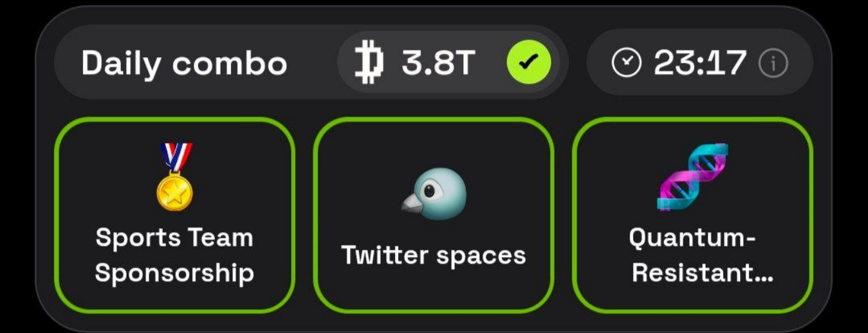868x333 pixels.
Task: Click the Twitter spaces card below bird
Action: pyautogui.click(x=433, y=215)
